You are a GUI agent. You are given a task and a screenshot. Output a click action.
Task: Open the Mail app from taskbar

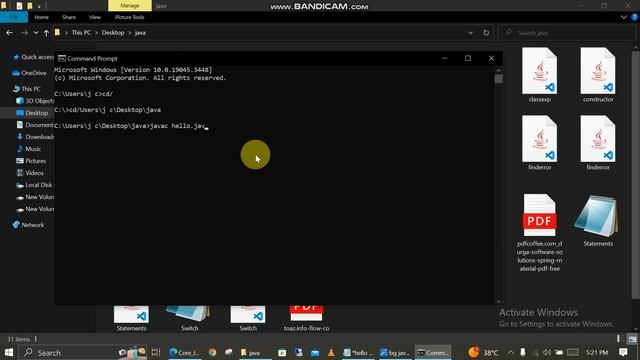(x=315, y=352)
